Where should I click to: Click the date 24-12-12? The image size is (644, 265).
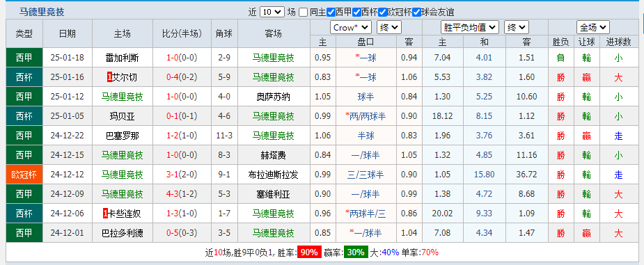(x=68, y=175)
